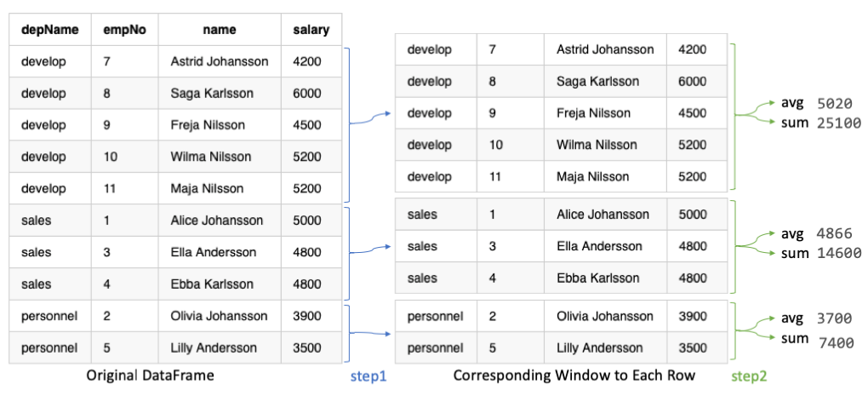The height and width of the screenshot is (396, 868).
Task: Click Ebba Karlsson in the right sales window
Action: point(597,278)
